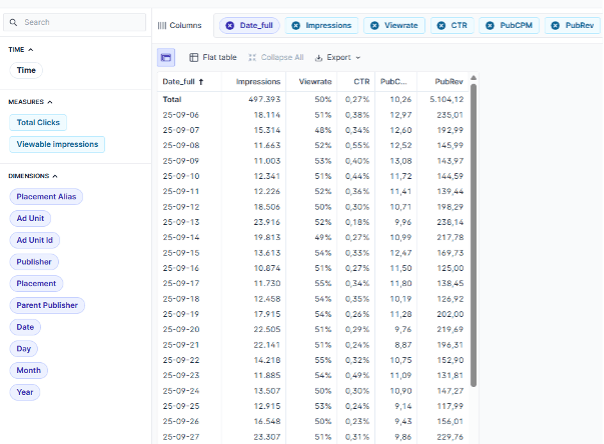The image size is (604, 444).
Task: Open the Export dropdown
Action: click(x=337, y=58)
